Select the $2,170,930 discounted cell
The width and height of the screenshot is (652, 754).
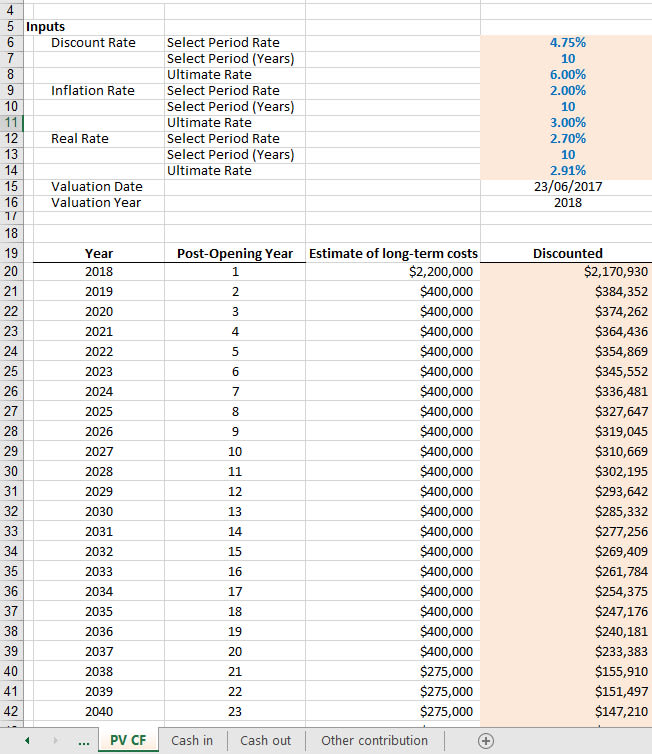tap(566, 272)
